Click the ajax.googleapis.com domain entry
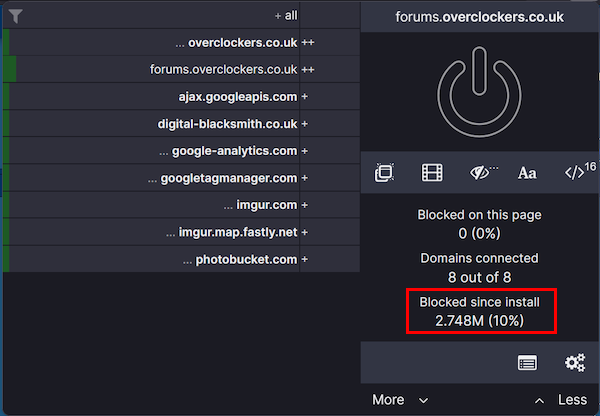The height and width of the screenshot is (416, 600). click(x=237, y=97)
